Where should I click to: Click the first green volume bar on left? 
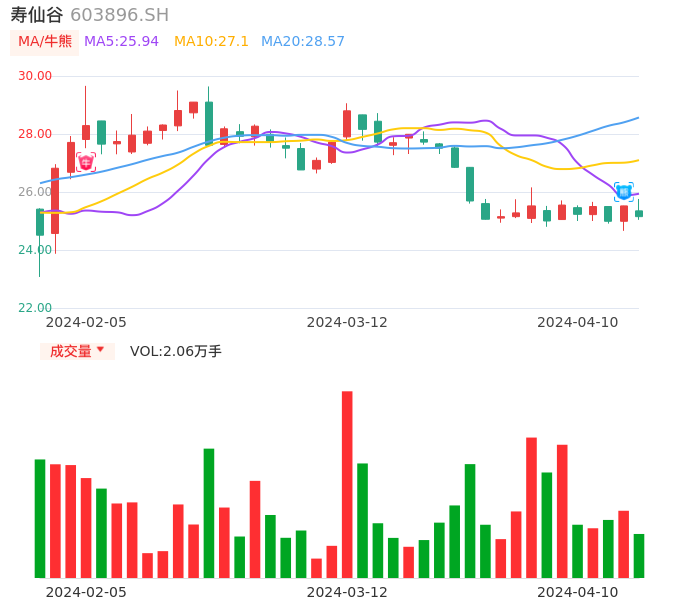coord(40,518)
